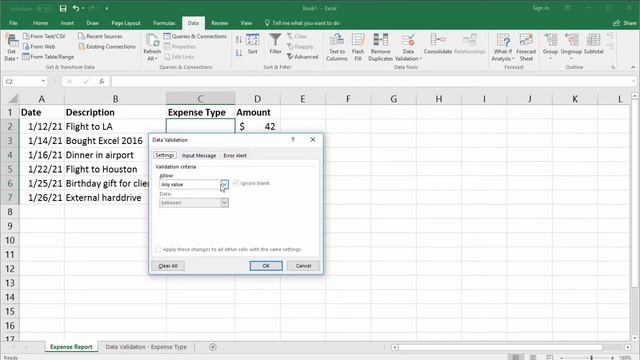Open What-If Analysis

(503, 47)
